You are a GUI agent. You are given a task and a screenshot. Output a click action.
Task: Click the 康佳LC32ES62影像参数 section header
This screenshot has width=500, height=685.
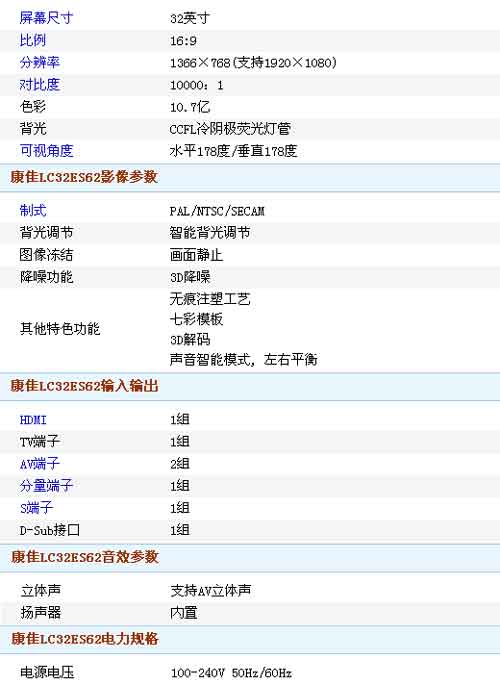coord(84,177)
